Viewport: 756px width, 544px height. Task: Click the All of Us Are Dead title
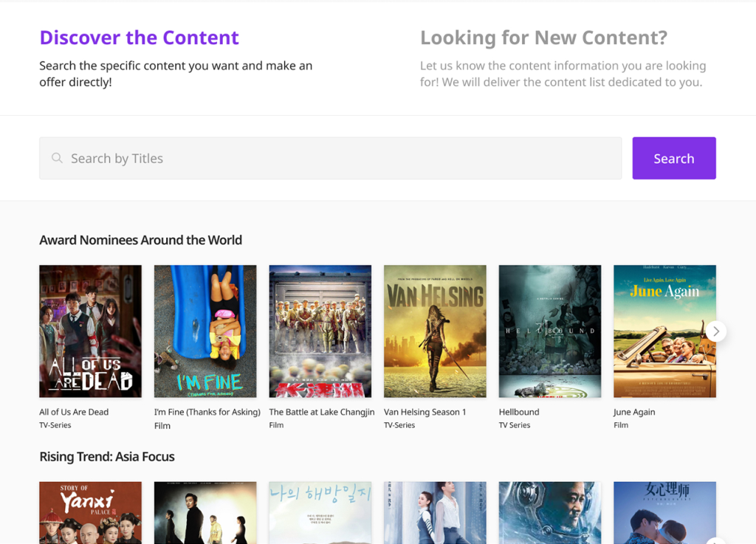74,412
